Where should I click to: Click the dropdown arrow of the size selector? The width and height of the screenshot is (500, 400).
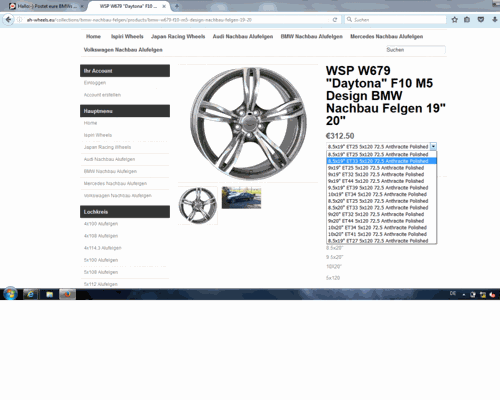point(433,146)
